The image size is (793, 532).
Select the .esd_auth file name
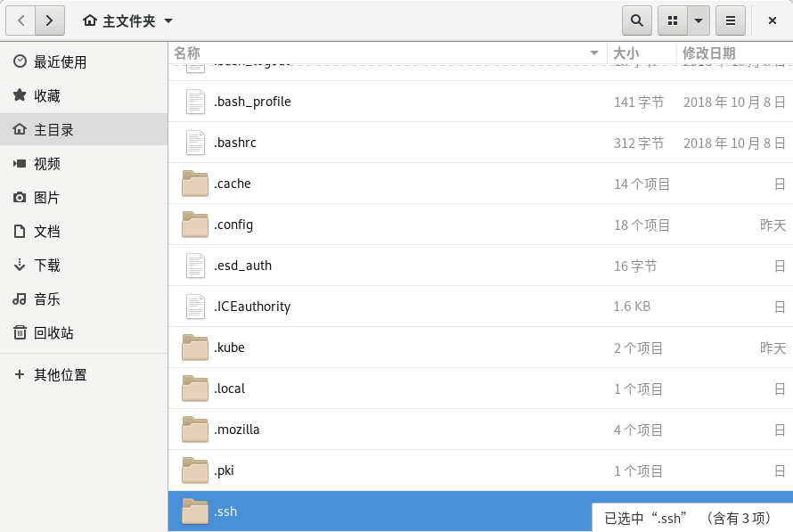click(x=242, y=266)
